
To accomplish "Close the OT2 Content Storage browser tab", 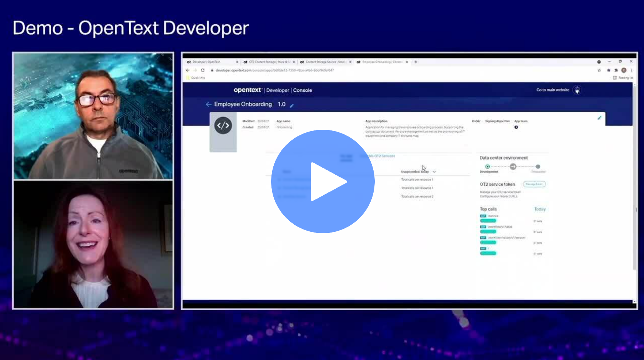I will pos(294,62).
